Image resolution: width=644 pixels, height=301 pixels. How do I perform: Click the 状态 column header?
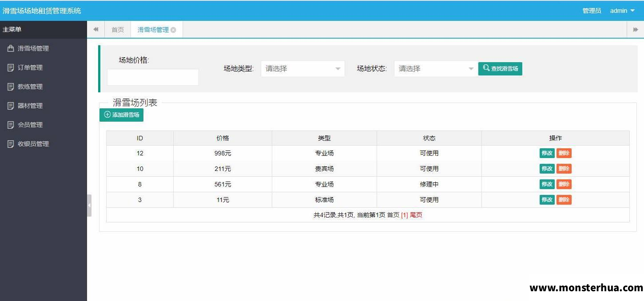click(429, 138)
